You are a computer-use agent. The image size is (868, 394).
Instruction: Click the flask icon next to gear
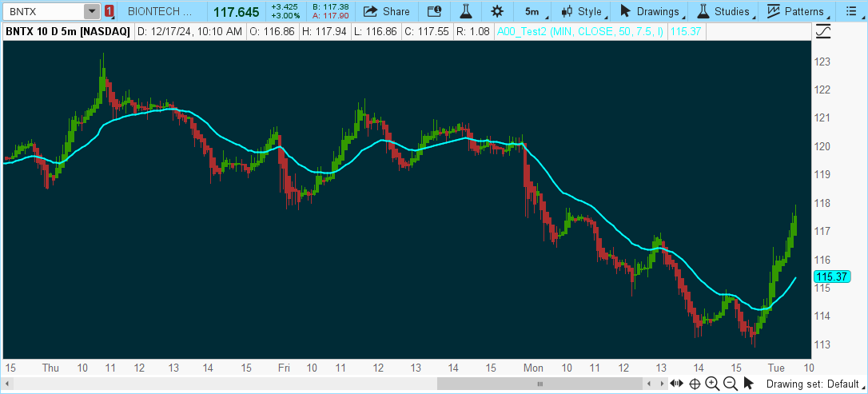[466, 11]
